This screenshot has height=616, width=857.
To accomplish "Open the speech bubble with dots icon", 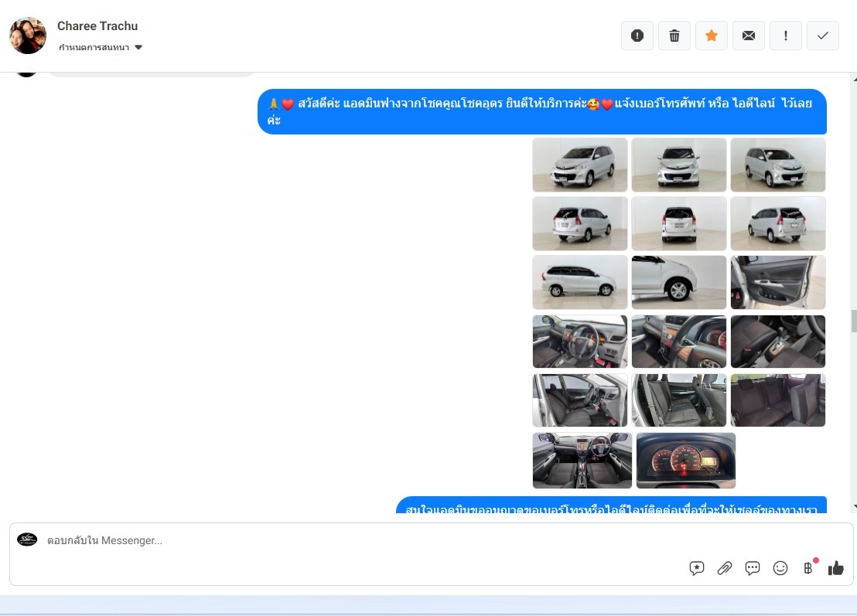I will tap(753, 568).
